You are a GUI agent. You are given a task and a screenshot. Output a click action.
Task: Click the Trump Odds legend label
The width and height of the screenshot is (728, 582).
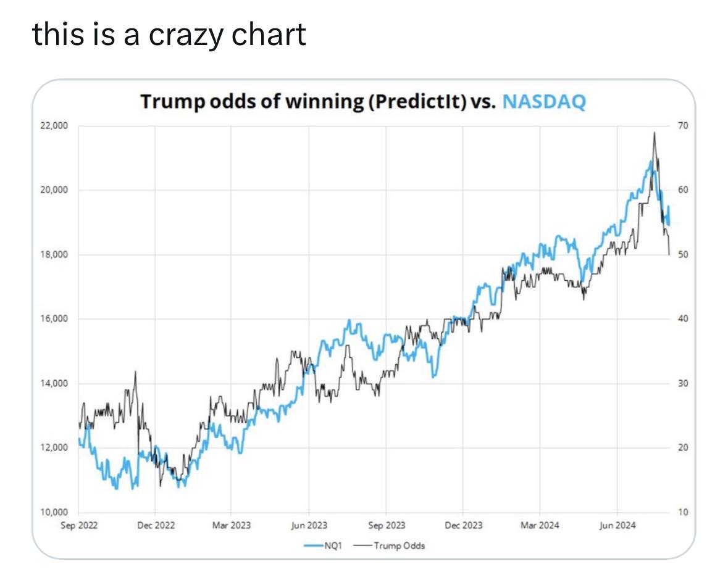400,546
